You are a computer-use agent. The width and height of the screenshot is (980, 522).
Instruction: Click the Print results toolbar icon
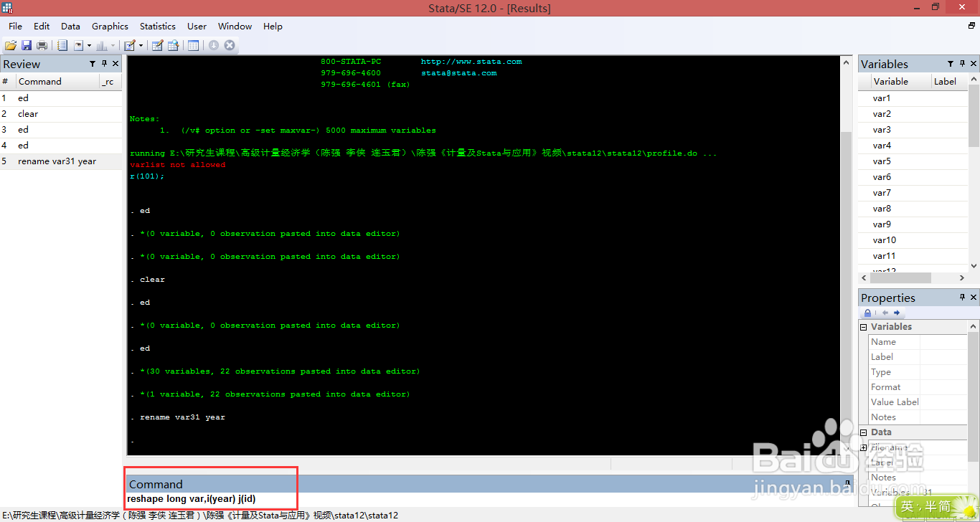pyautogui.click(x=42, y=45)
